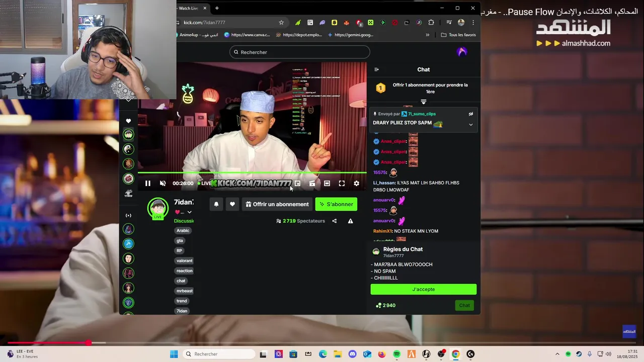Click Offrir un abonnement button
This screenshot has width=644, height=362.
point(277,204)
